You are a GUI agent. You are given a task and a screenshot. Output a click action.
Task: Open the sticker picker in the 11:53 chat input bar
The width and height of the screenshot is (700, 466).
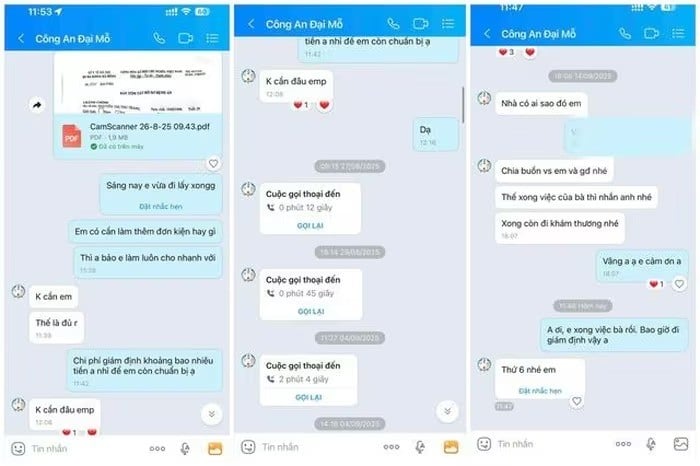18,449
